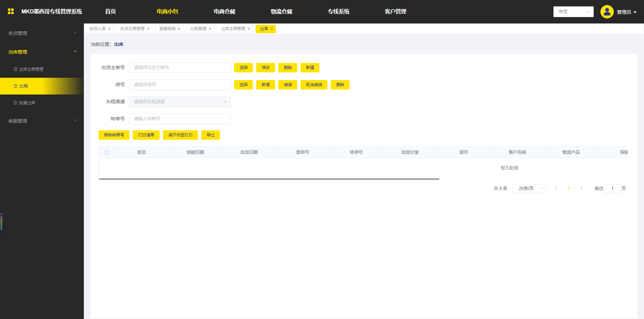644x319 pixels.
Task: Close the 收货入库 tab
Action: (109, 29)
